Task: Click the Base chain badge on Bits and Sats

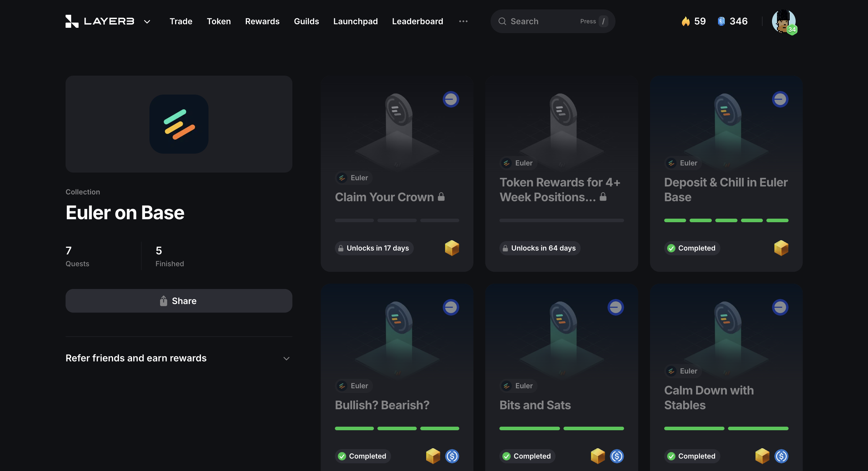Action: point(615,307)
